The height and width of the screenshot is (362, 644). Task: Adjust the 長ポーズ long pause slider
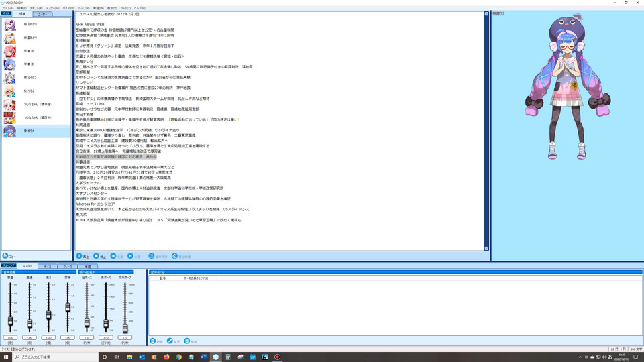(x=106, y=324)
